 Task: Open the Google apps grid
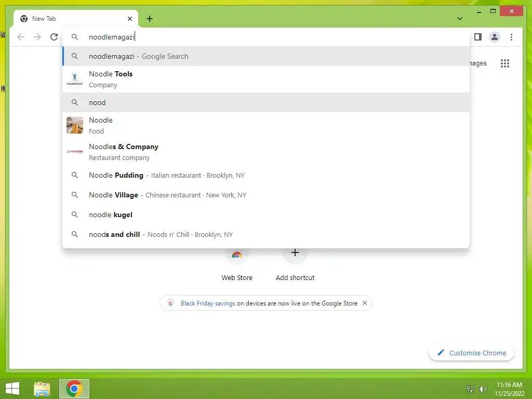click(505, 63)
